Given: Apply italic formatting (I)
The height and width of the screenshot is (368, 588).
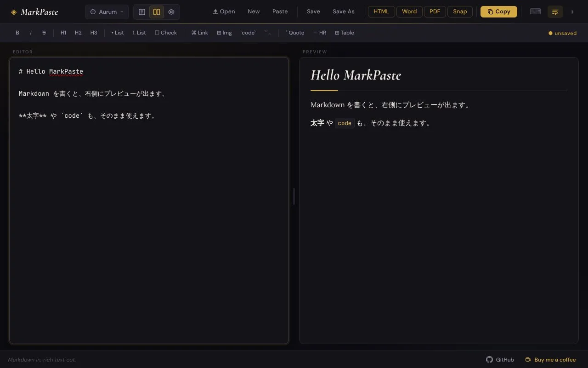Looking at the screenshot, I should pyautogui.click(x=31, y=33).
